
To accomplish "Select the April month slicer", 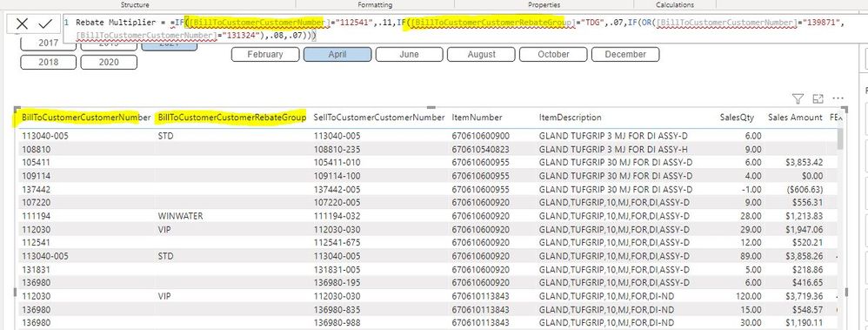I will pos(337,54).
